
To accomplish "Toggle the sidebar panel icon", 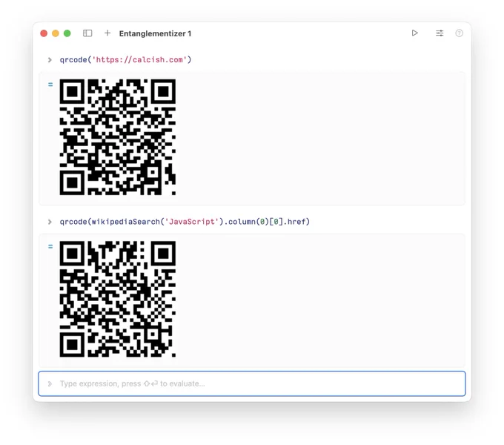I will coord(87,33).
